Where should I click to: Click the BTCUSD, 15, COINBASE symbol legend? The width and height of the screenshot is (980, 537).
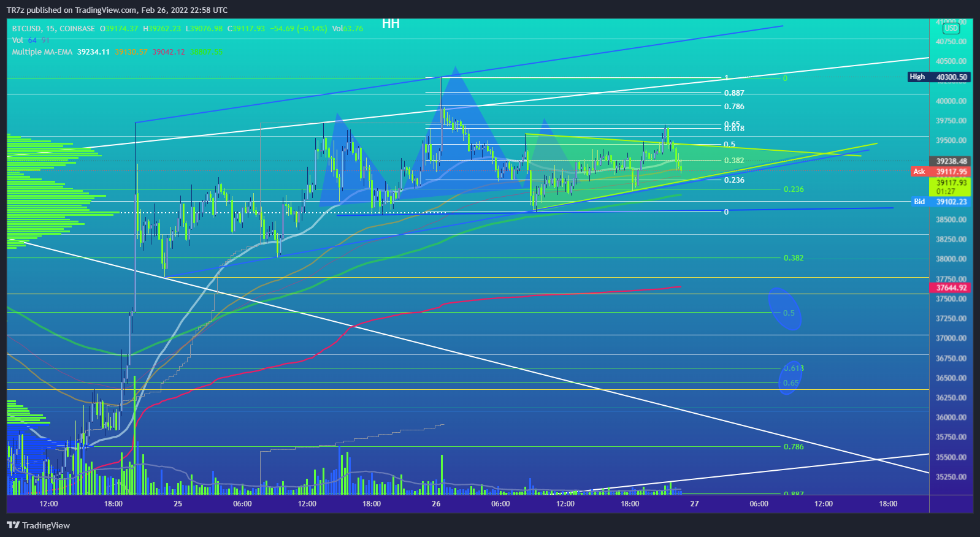(x=53, y=29)
